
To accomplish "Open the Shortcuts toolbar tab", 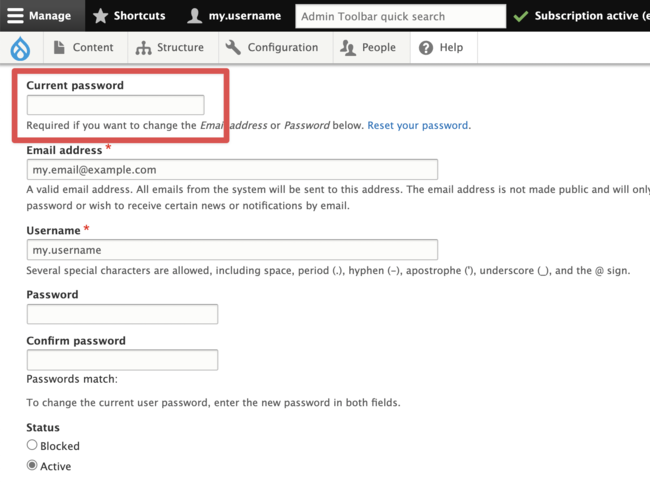I will 130,16.
